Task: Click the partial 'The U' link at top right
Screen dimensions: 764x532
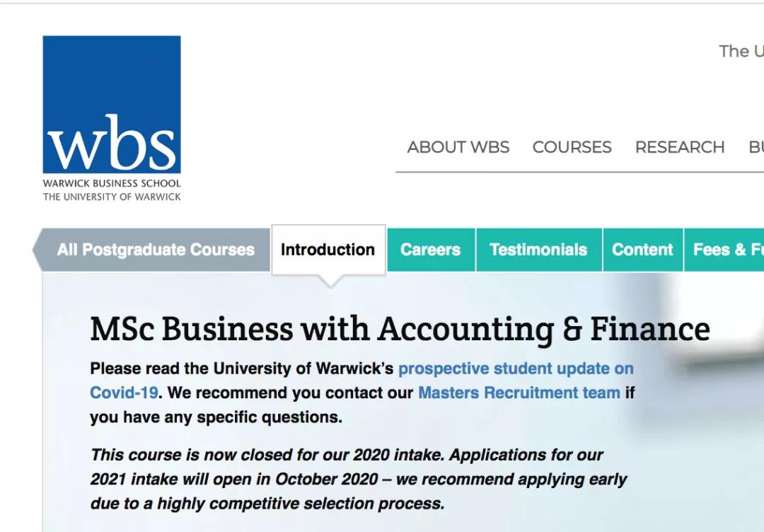Action: click(x=741, y=52)
